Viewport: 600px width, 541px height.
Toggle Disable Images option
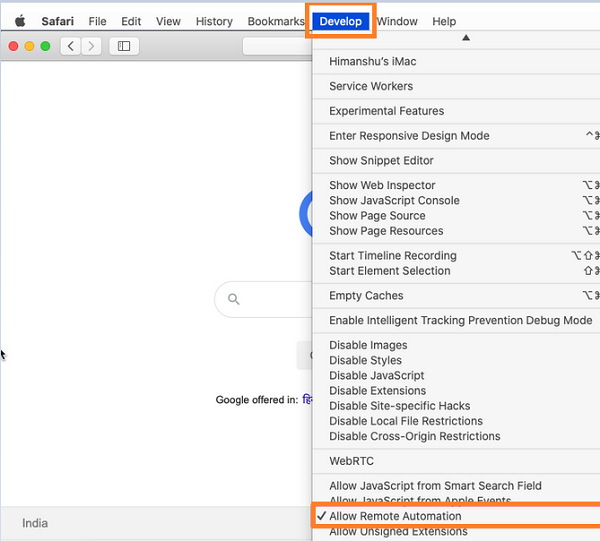457,345
